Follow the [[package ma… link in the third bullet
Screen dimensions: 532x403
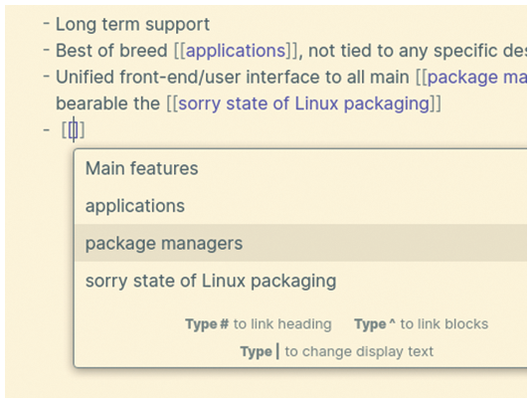477,78
